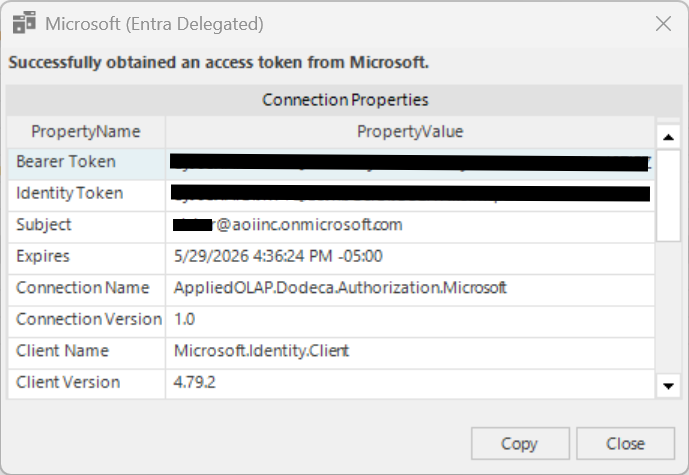The image size is (689, 475).
Task: Click the scrollbar up arrow
Action: point(668,137)
